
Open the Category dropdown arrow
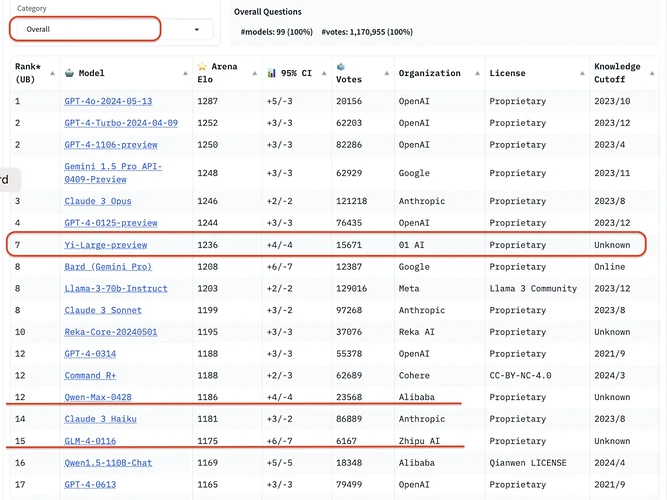194,30
